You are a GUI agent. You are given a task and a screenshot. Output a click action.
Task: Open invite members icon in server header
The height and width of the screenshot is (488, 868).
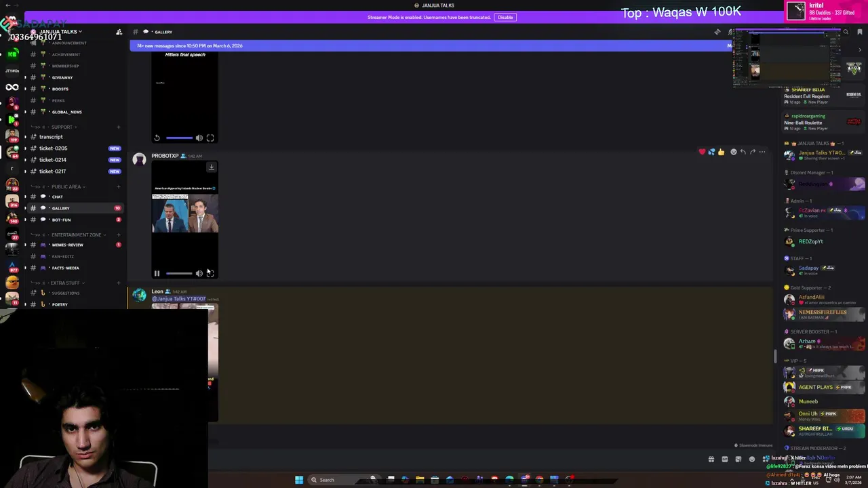[119, 32]
